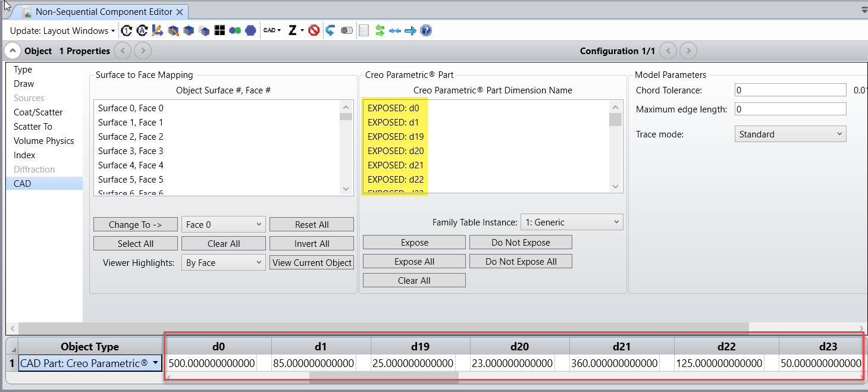Image resolution: width=868 pixels, height=392 pixels.
Task: Expand the Viewer Highlights By Face dropdown
Action: pos(224,263)
